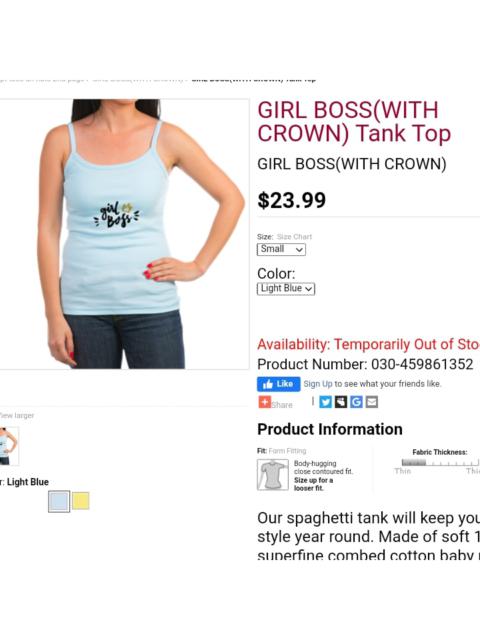Click the GIRL BOSS(WITH CROWN) design subtitle
The image size is (480, 640).
[352, 164]
